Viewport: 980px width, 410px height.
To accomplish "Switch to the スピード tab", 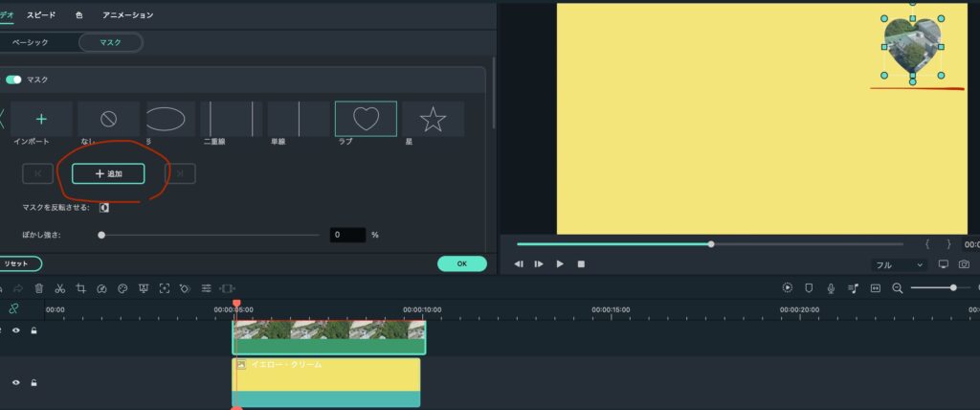I will [41, 15].
